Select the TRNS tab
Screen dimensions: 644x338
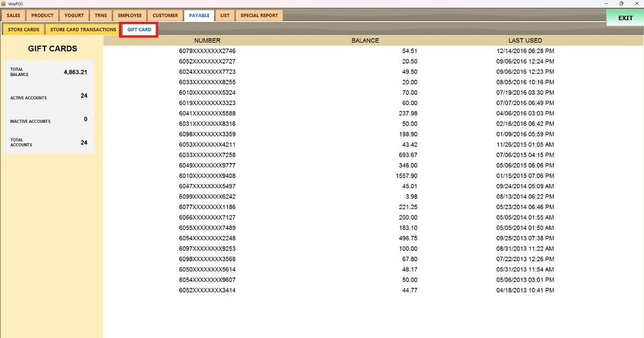(101, 16)
